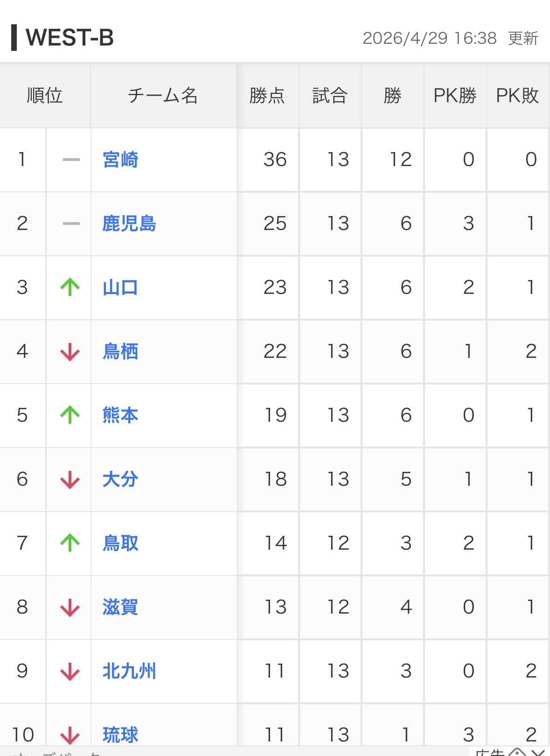
Task: Click the 鳥取 team link
Action: pyautogui.click(x=120, y=543)
